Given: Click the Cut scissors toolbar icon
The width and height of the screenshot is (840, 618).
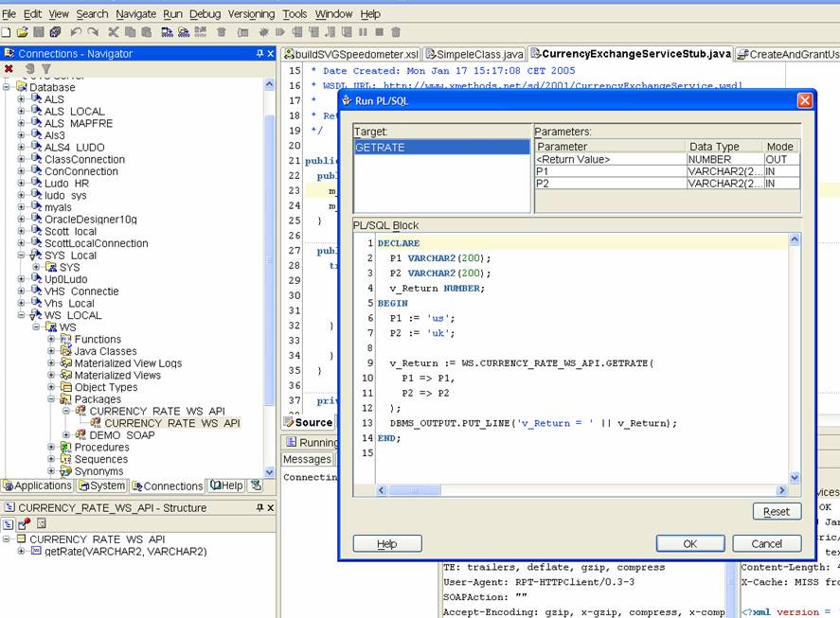Looking at the screenshot, I should [114, 32].
